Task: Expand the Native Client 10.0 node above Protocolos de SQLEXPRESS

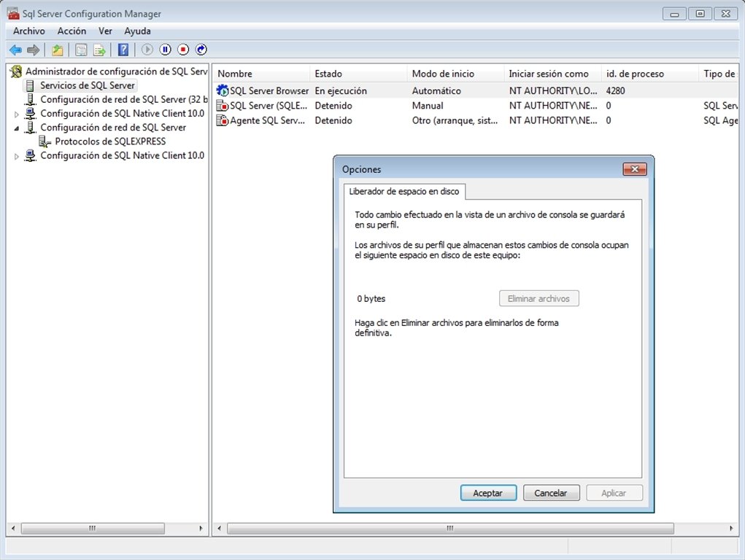Action: click(17, 114)
